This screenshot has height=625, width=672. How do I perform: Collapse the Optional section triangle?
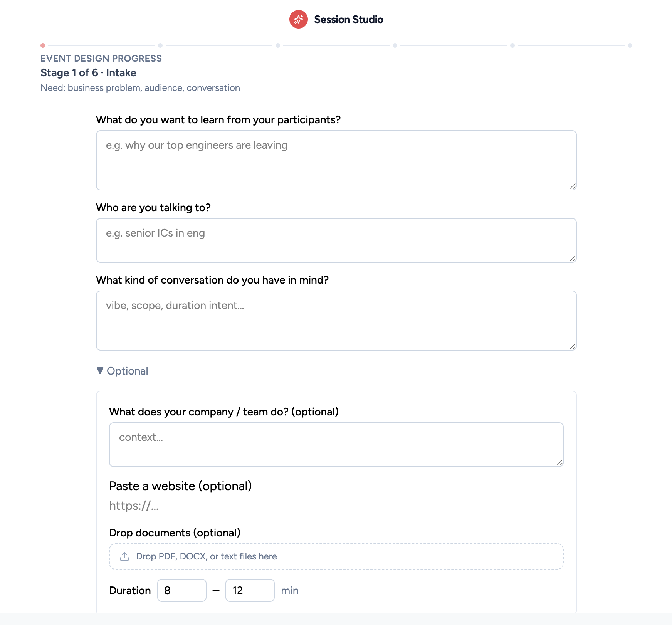tap(100, 371)
